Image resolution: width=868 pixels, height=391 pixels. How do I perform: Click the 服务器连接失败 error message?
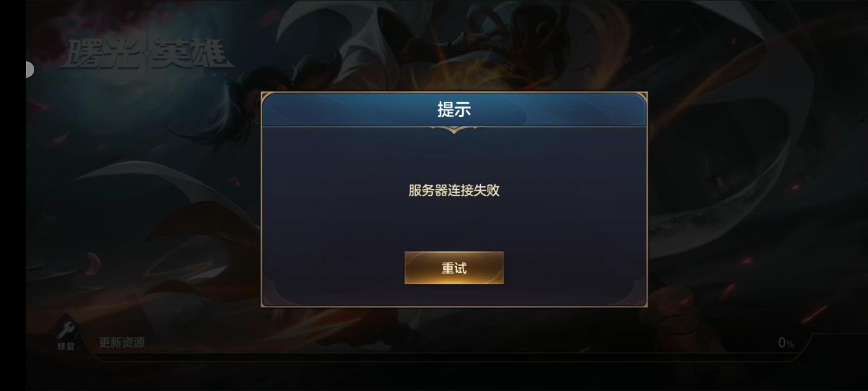[x=454, y=190]
